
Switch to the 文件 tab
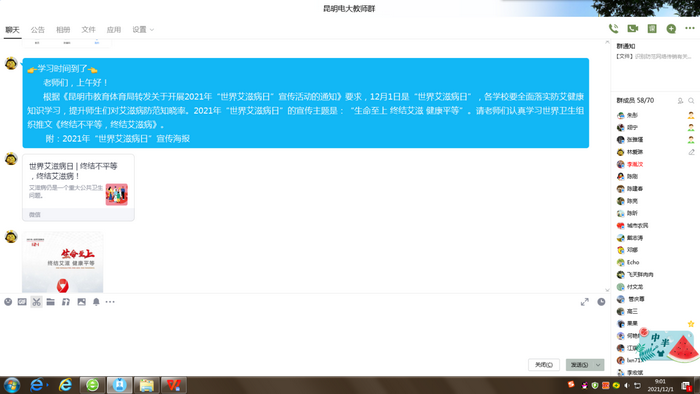(88, 29)
